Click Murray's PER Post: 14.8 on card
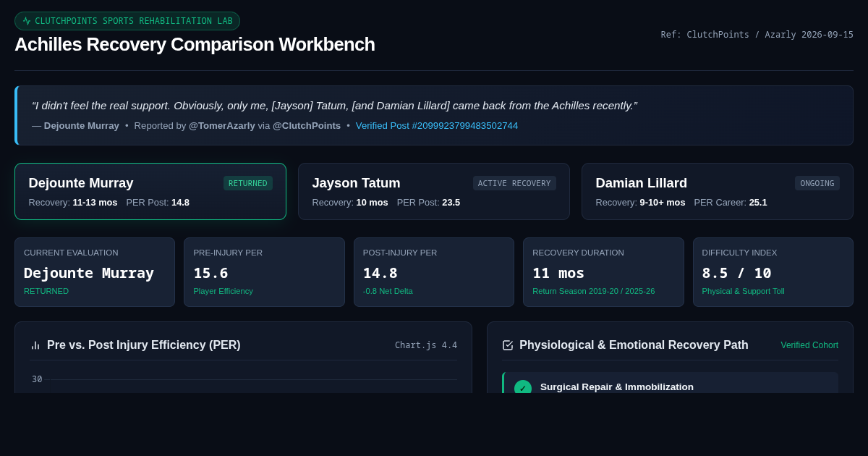This screenshot has height=456, width=868. point(158,203)
